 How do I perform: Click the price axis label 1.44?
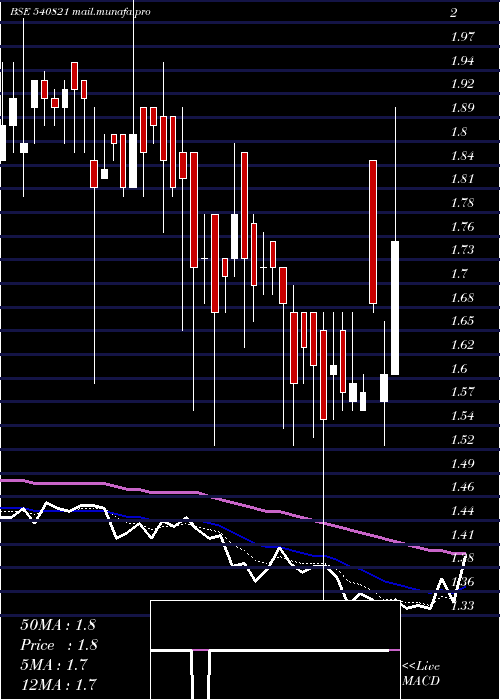point(462,511)
